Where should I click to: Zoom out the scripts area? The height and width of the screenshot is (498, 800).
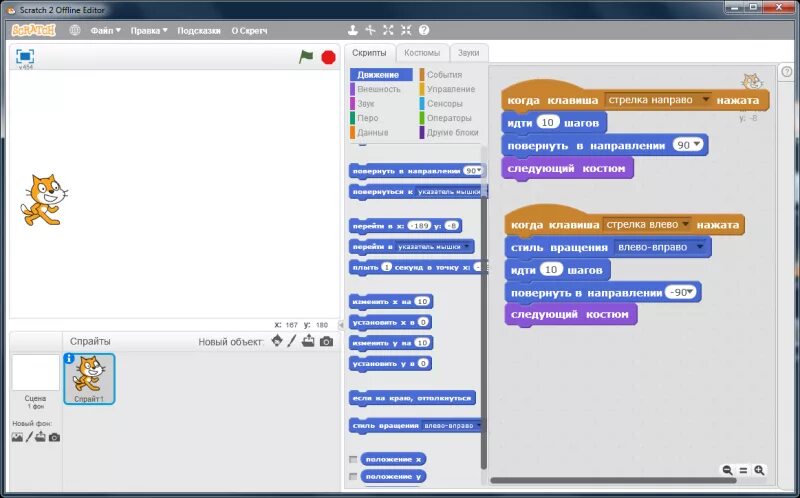[x=728, y=470]
